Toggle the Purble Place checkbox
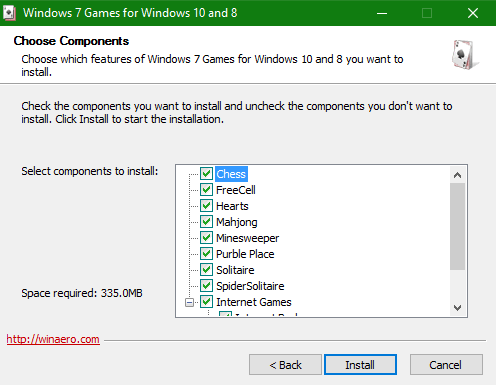The image size is (496, 385). coord(206,253)
